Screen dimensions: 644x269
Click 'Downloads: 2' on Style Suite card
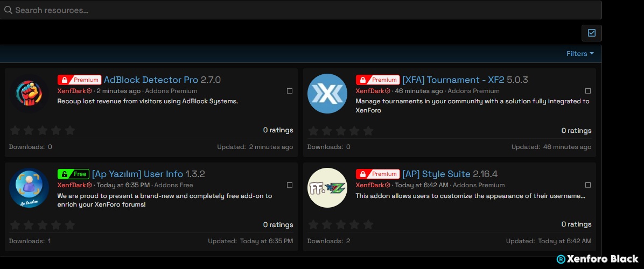coord(329,241)
